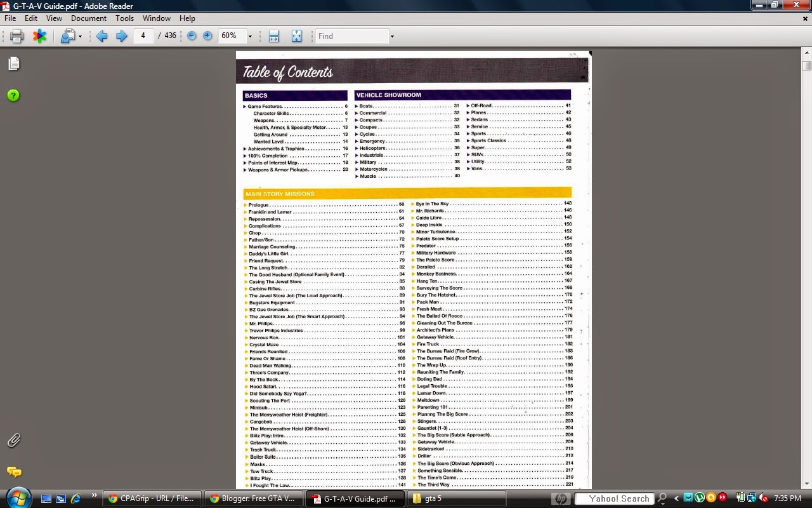The height and width of the screenshot is (508, 812).
Task: Click the network connection tray icon
Action: (x=752, y=498)
